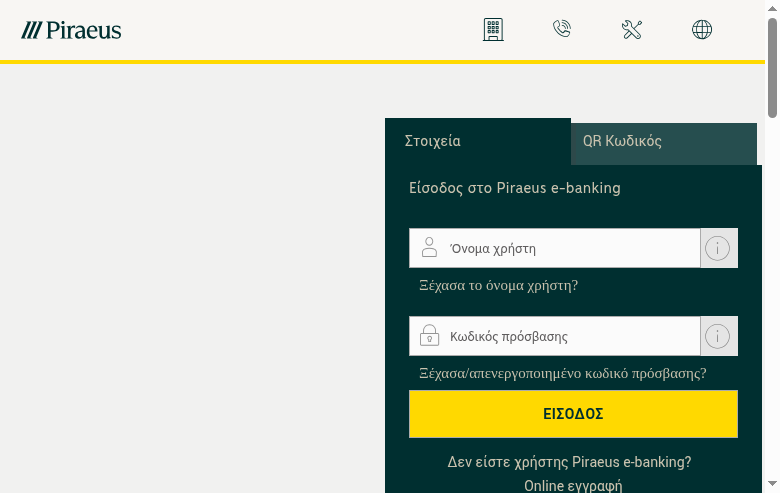Click the Piraeus logo
The width and height of the screenshot is (780, 493).
(71, 30)
